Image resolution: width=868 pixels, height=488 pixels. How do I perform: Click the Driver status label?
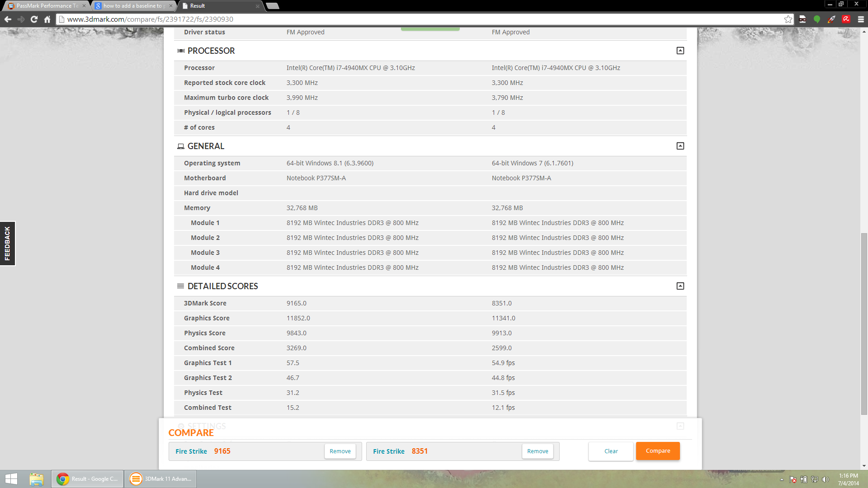[204, 32]
